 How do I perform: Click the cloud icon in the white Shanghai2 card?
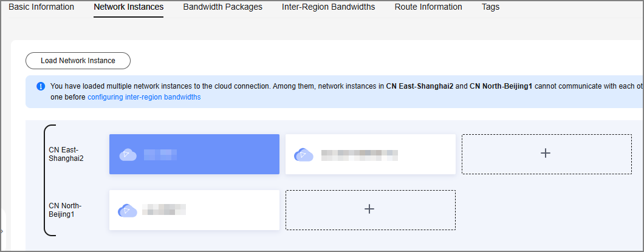click(304, 155)
